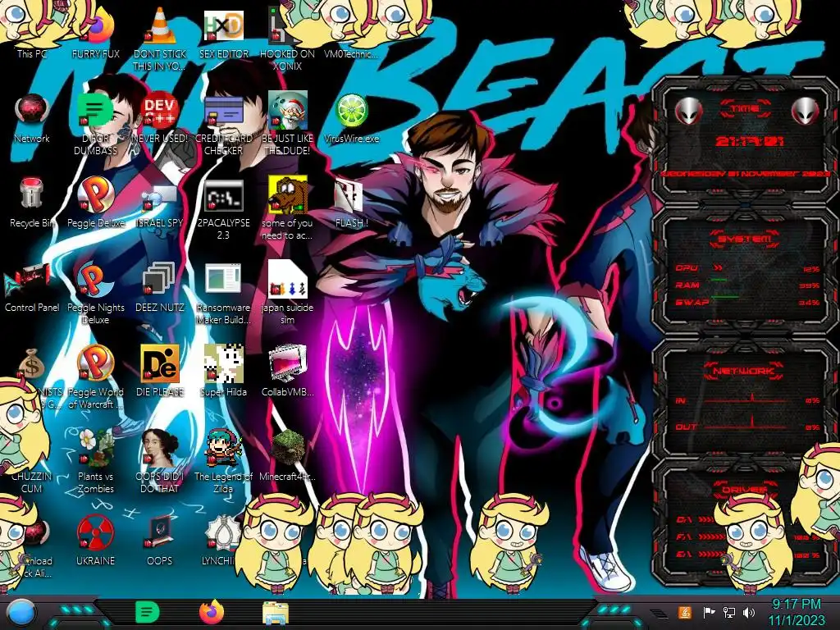Click the SWAP usage row in SYSTEM widget
Screen dimensions: 840x630
click(x=746, y=303)
